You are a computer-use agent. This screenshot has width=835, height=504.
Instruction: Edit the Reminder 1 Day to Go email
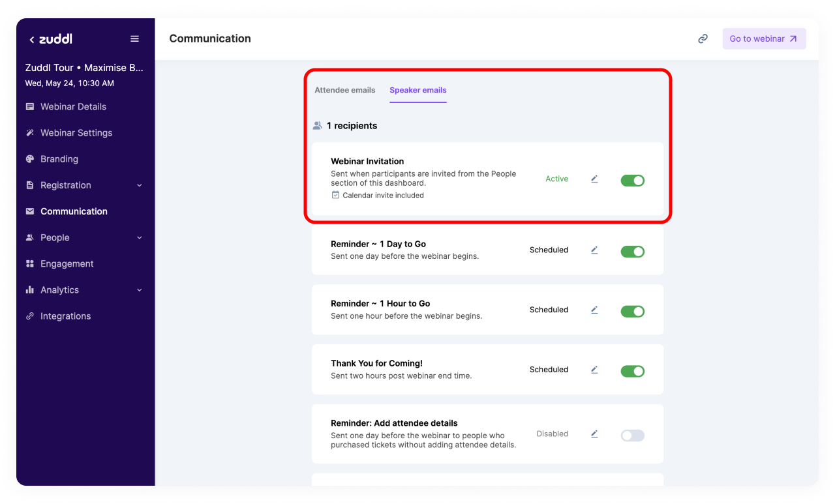click(594, 250)
